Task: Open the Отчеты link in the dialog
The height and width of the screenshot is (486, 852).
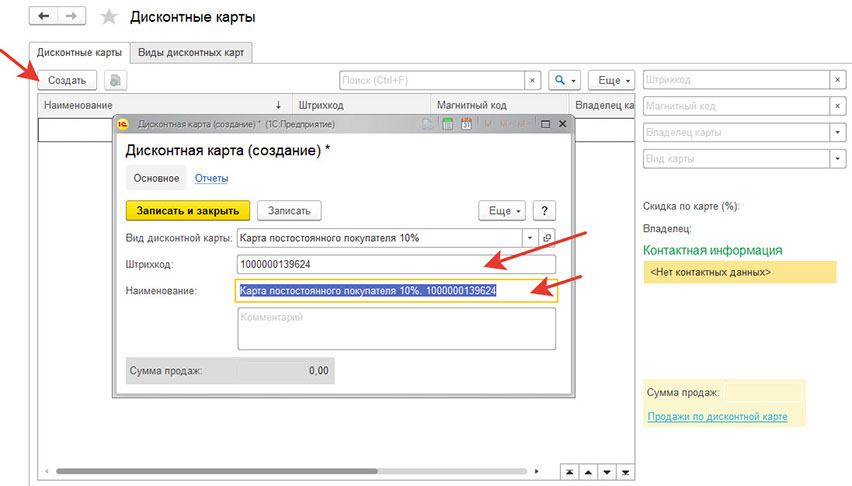Action: [x=211, y=178]
